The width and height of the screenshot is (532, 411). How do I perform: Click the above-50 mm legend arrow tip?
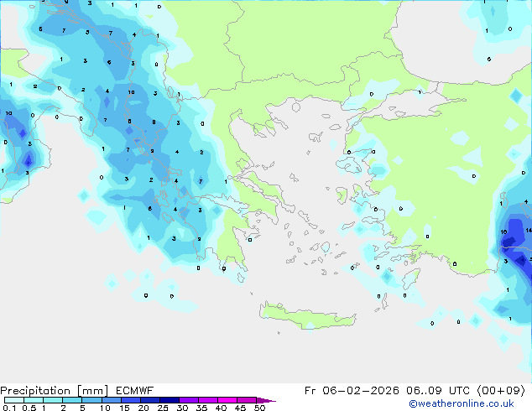[266, 400]
